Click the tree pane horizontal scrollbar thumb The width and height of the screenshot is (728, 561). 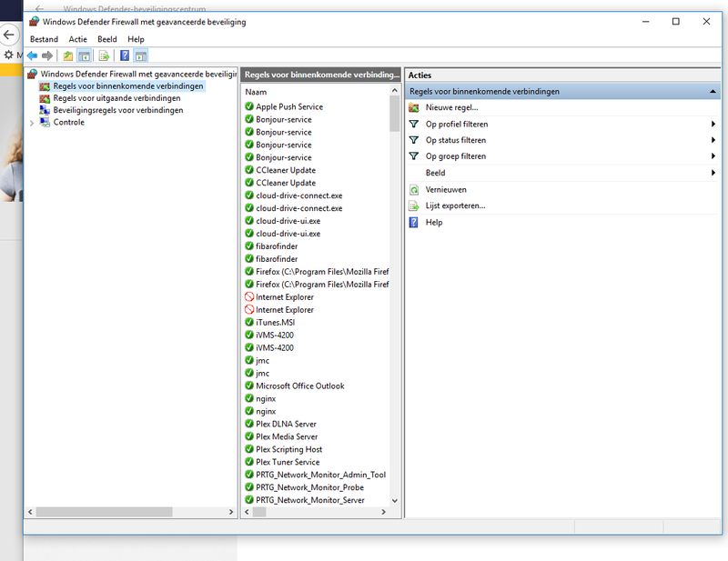(105, 512)
